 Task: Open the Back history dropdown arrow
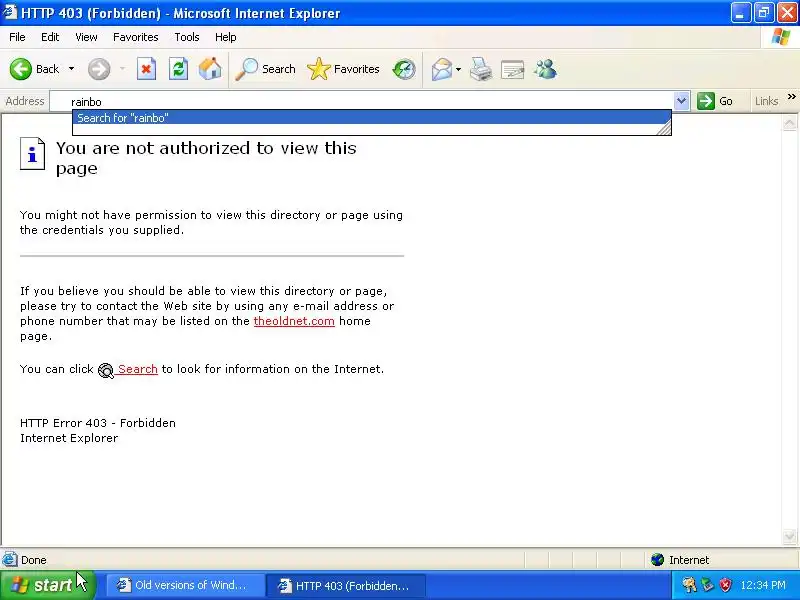[71, 69]
